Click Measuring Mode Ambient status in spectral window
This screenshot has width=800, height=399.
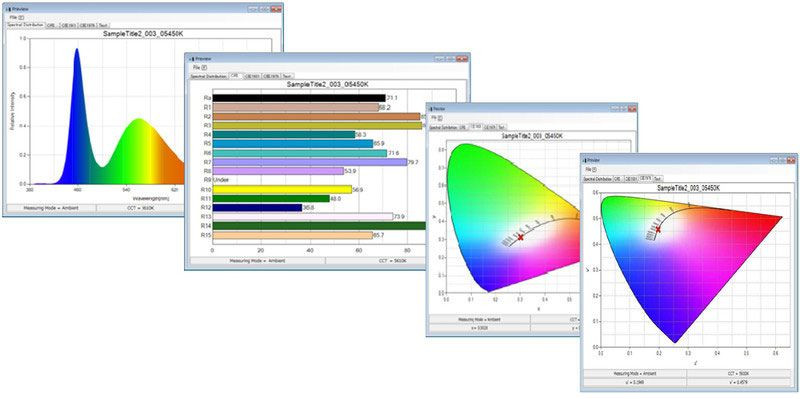click(51, 208)
